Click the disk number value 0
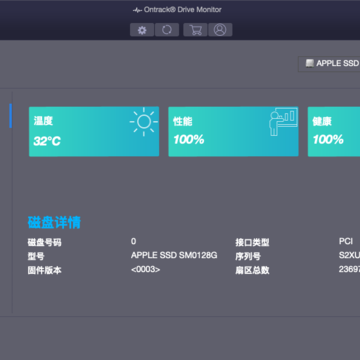 [134, 241]
